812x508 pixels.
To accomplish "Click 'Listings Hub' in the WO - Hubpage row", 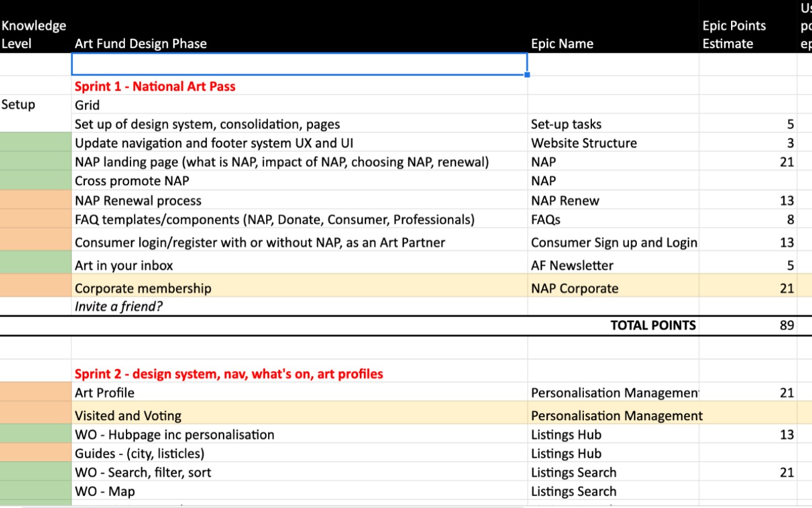I will pyautogui.click(x=613, y=434).
